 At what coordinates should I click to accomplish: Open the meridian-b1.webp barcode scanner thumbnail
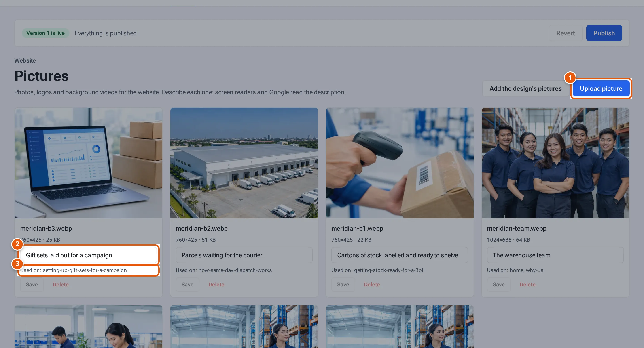(400, 163)
